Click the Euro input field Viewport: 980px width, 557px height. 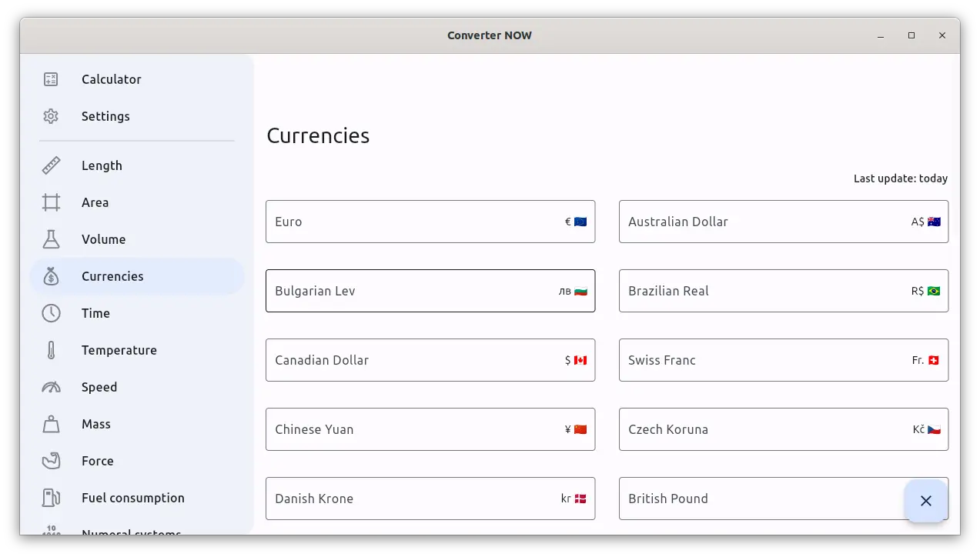(416, 222)
